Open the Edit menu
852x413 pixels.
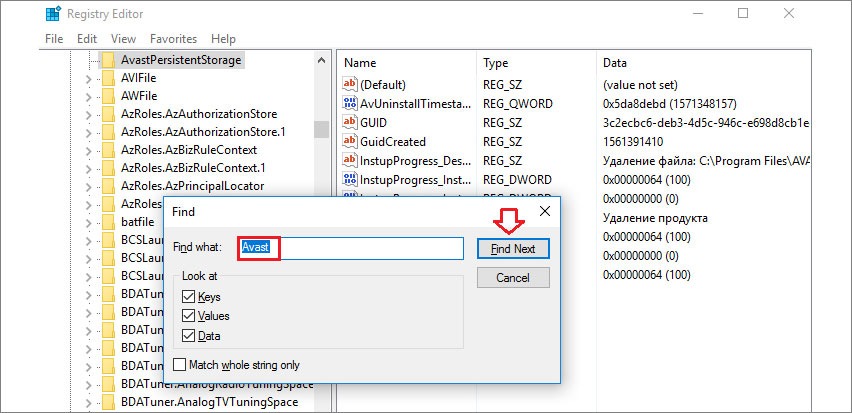tap(87, 39)
